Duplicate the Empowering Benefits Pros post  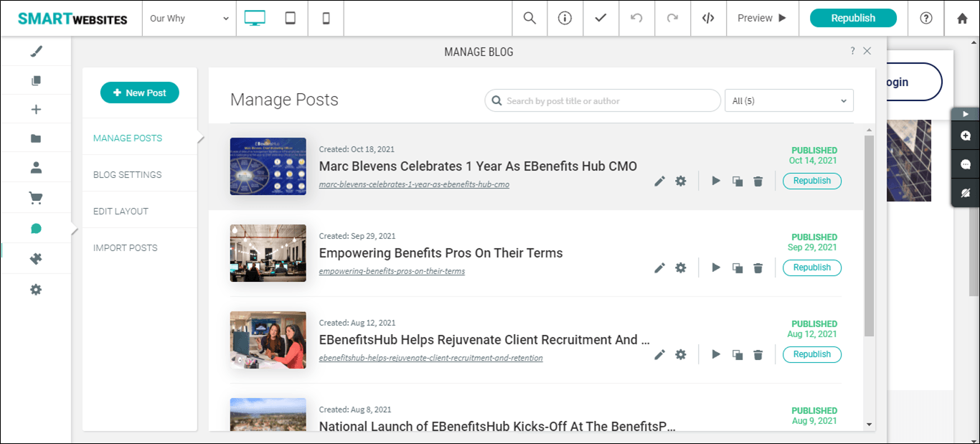pyautogui.click(x=738, y=268)
